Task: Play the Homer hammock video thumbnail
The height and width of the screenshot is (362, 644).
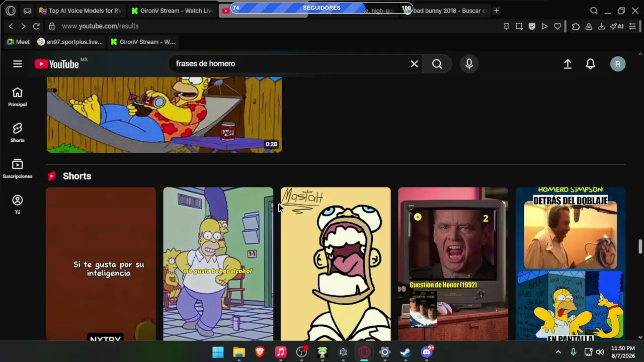Action: (164, 115)
